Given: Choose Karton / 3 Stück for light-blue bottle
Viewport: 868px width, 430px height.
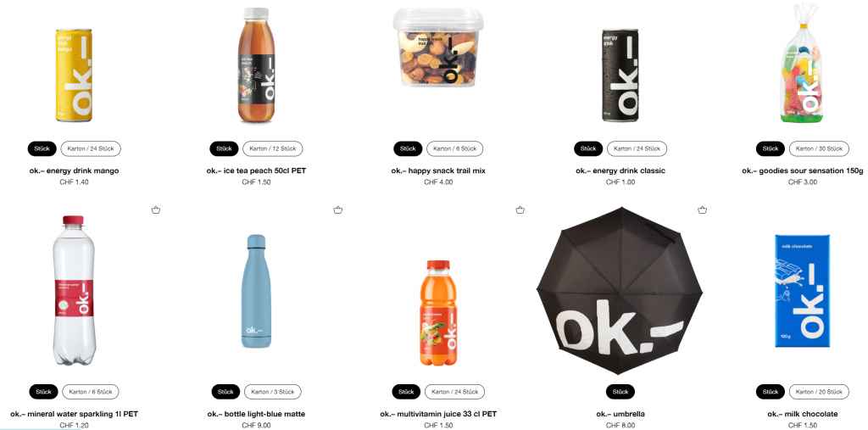Looking at the screenshot, I should 273,392.
